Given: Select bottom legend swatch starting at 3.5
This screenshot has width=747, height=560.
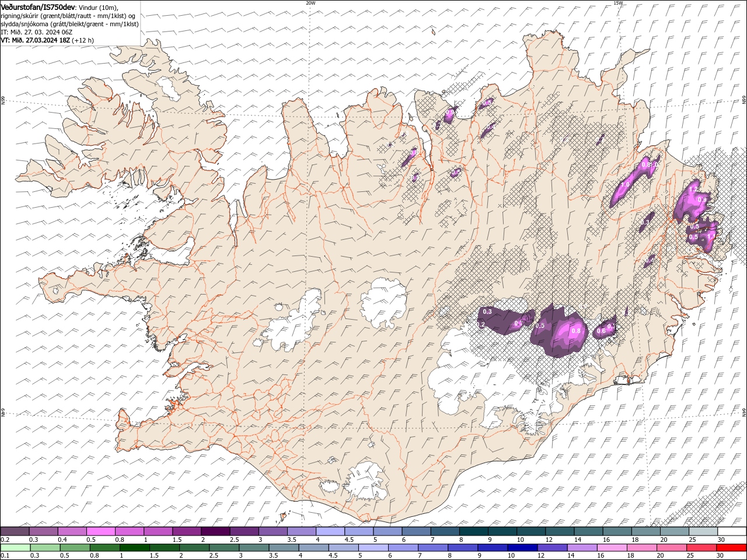Looking at the screenshot, I should 284,547.
